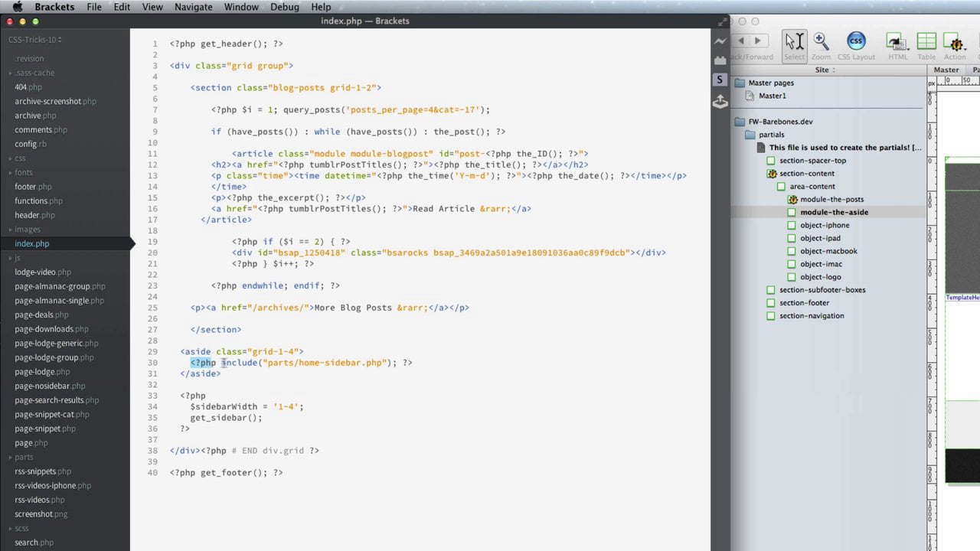This screenshot has width=980, height=551.
Task: Open the Debug menu
Action: [285, 7]
